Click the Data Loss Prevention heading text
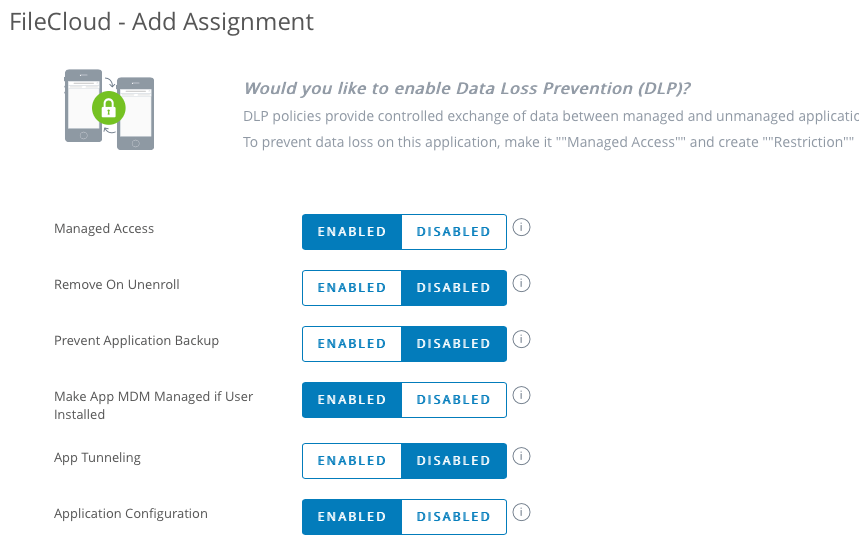 (467, 88)
